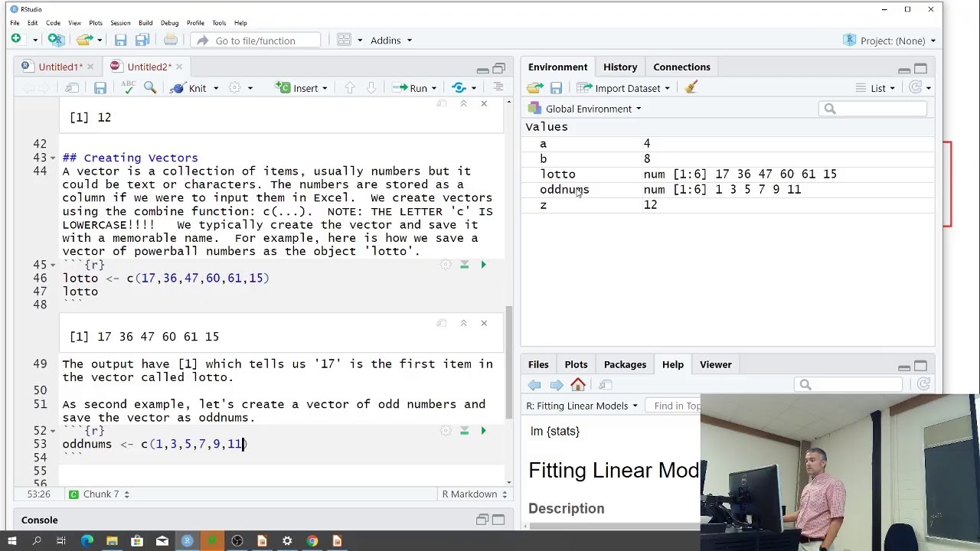This screenshot has height=551, width=980.
Task: Select the oddnums variable in Environment
Action: tap(564, 190)
